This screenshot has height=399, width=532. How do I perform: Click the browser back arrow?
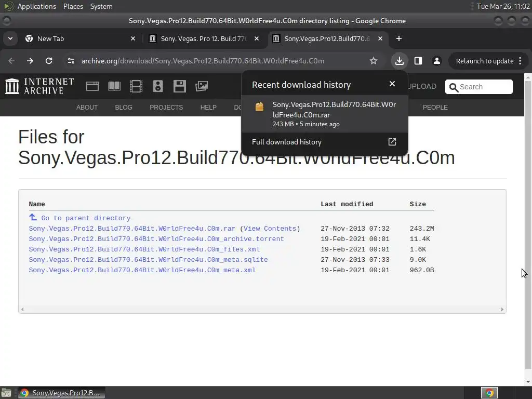coord(11,61)
